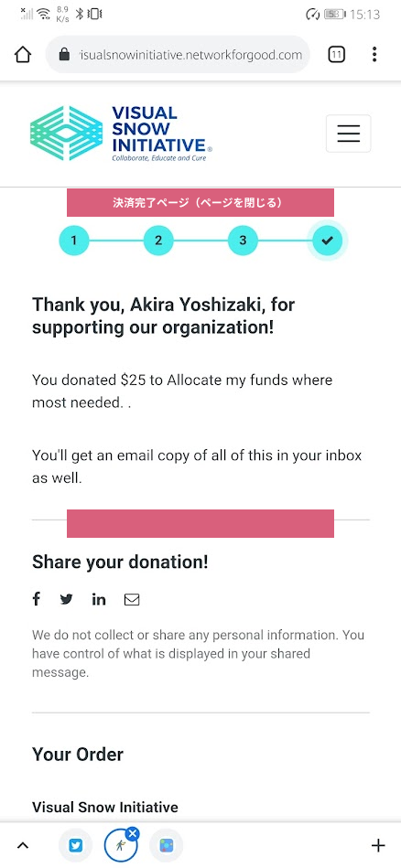Share the donation via email envelope icon
The width and height of the screenshot is (401, 868).
pyautogui.click(x=132, y=599)
